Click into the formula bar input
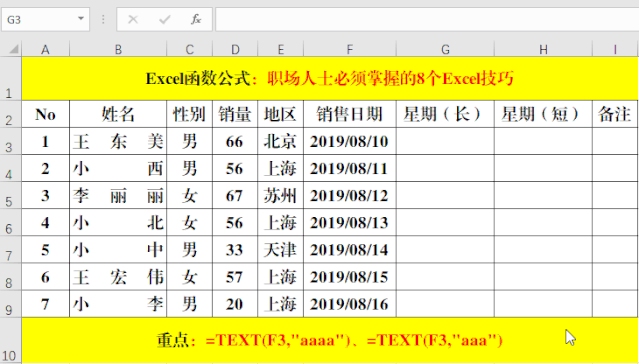 427,19
